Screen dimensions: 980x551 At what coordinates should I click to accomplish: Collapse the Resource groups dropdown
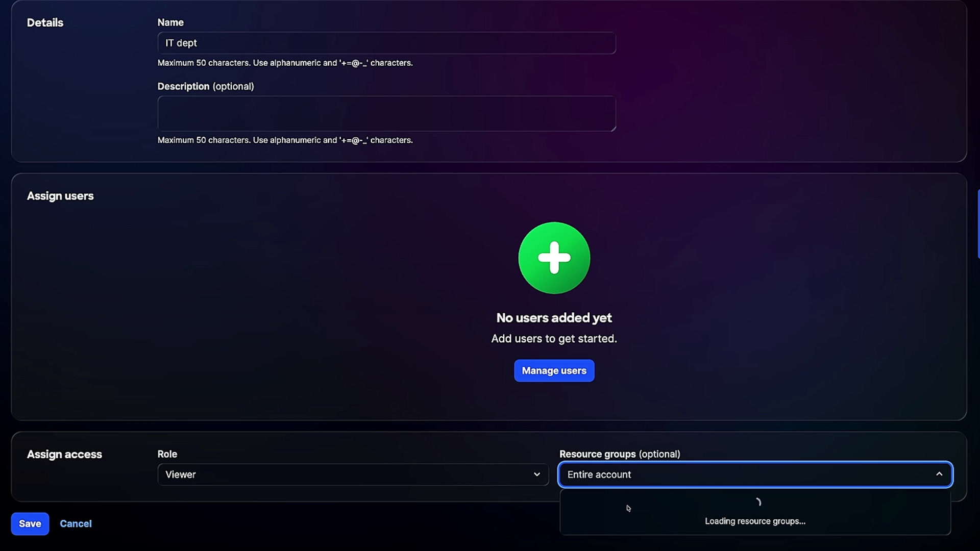coord(755,474)
